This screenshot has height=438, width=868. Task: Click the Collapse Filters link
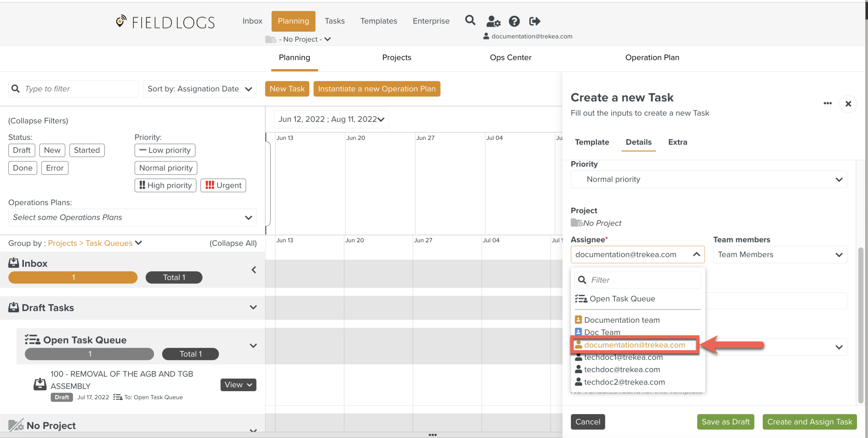pyautogui.click(x=38, y=121)
